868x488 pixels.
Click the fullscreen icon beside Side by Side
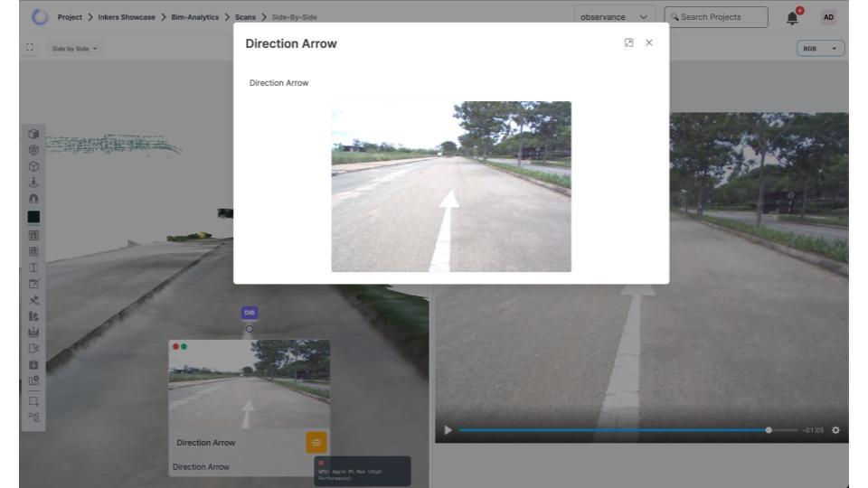pyautogui.click(x=30, y=48)
